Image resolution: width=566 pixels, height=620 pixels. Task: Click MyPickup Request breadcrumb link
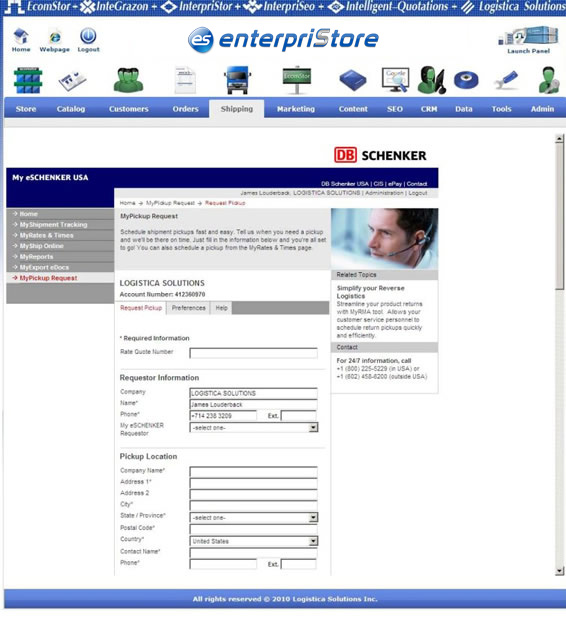pos(170,203)
